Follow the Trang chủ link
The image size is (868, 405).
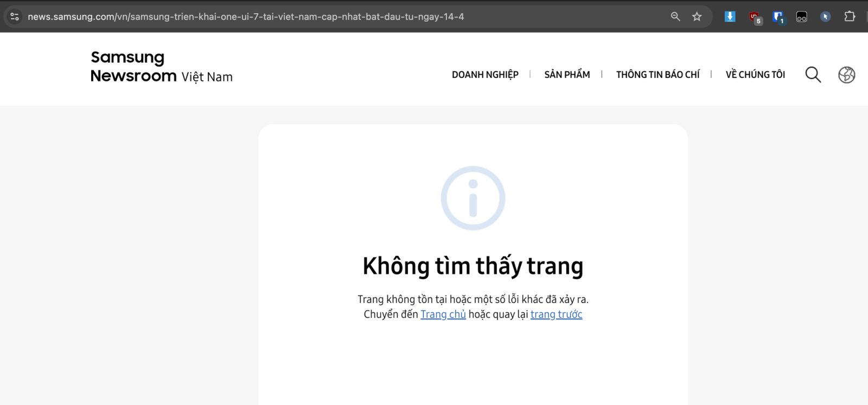(443, 314)
